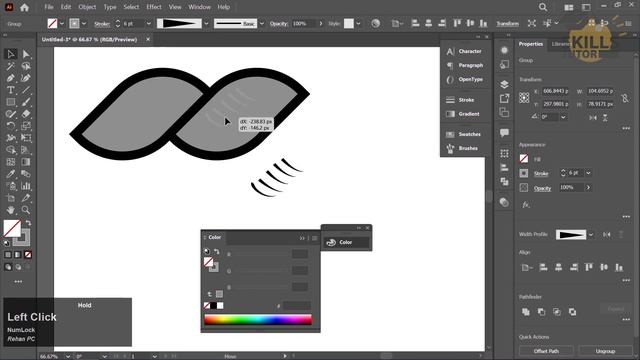The image size is (640, 360).
Task: Reset default fill and stroke in toolbar
Action: pyautogui.click(x=7, y=243)
